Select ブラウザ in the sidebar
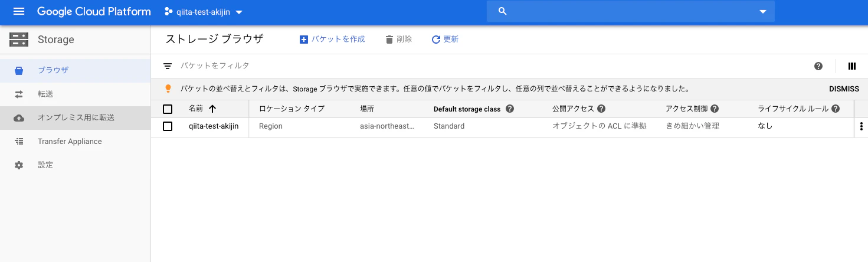This screenshot has width=868, height=262. pos(75,70)
